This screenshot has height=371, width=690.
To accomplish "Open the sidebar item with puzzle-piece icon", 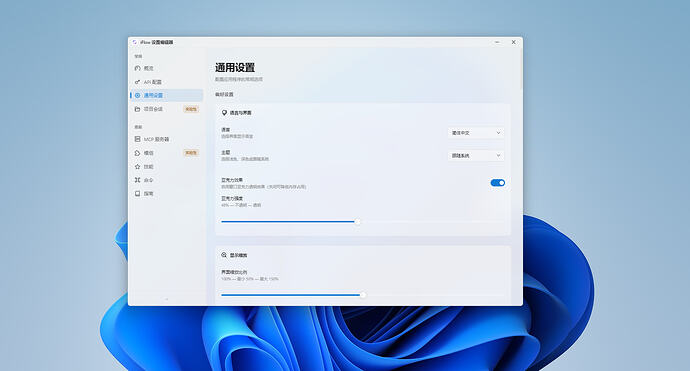I will tap(167, 153).
